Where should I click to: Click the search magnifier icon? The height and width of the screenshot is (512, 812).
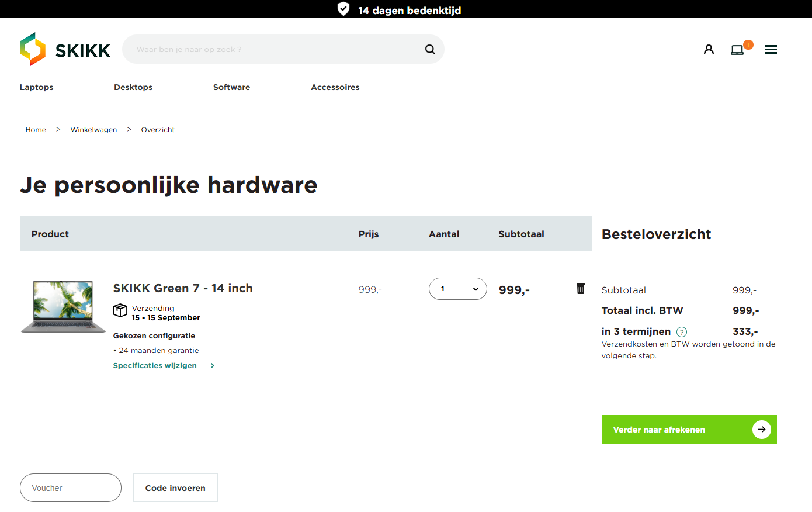pos(430,50)
